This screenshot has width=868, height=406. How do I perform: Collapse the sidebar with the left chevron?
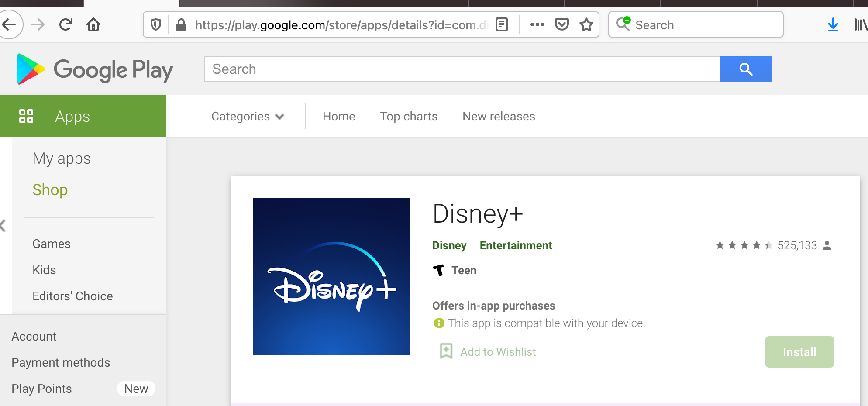(x=3, y=226)
